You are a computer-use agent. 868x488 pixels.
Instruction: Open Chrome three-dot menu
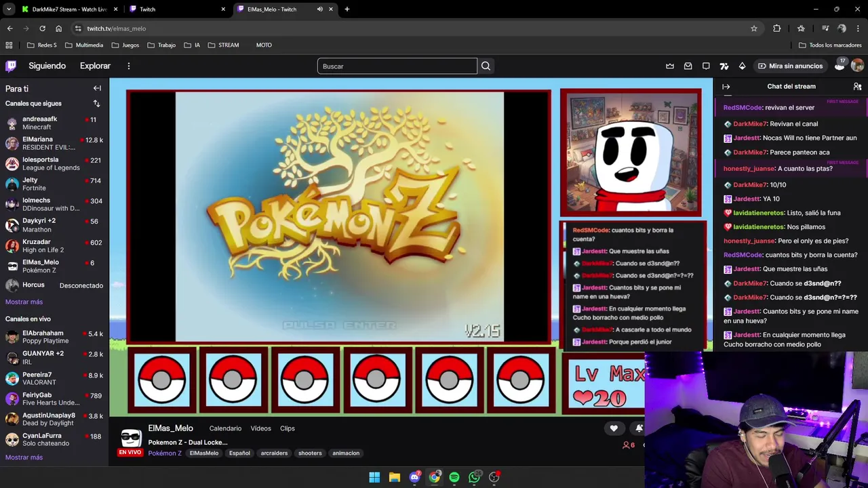click(x=858, y=28)
